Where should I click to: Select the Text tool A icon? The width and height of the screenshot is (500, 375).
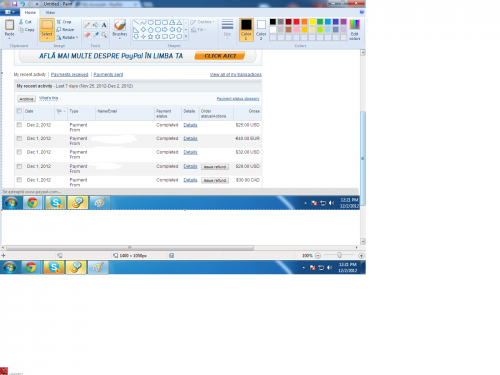coord(104,25)
